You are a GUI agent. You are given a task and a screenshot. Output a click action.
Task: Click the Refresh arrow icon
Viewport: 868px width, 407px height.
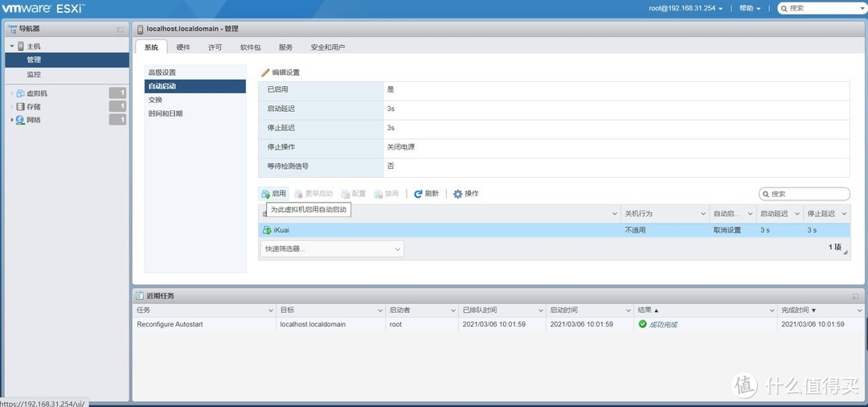[419, 194]
